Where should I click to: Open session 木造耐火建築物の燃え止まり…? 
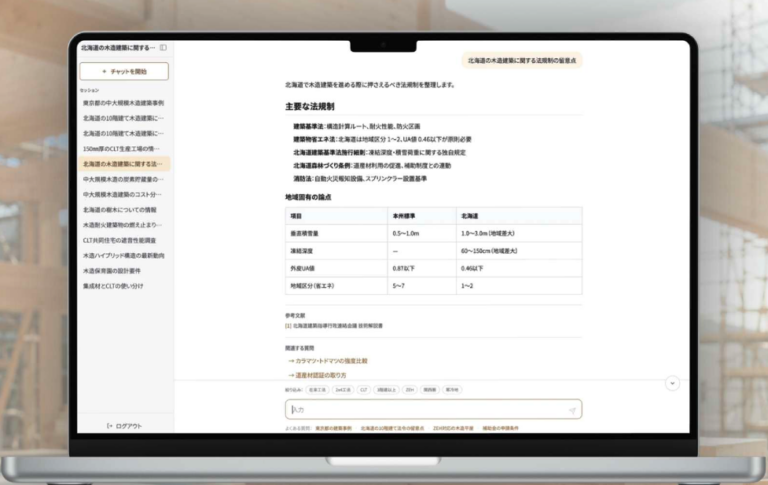[123, 225]
